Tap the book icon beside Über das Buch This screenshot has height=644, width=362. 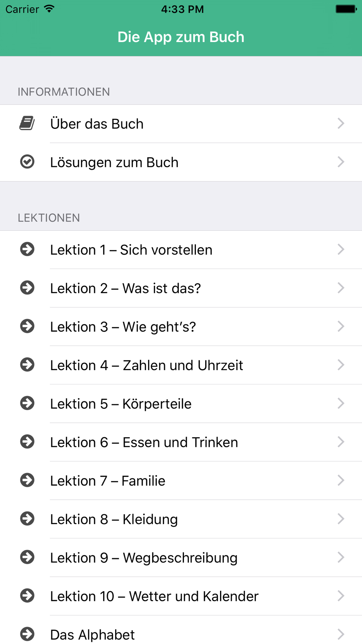click(x=27, y=123)
